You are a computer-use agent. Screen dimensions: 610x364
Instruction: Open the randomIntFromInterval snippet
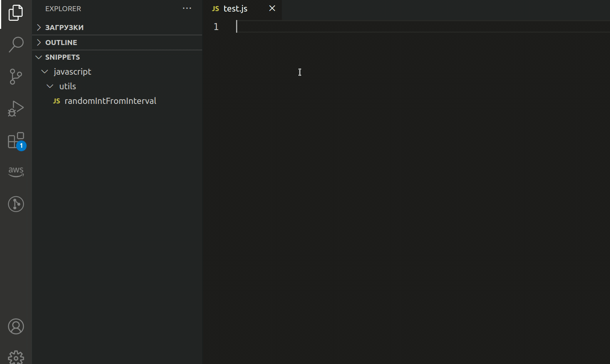pyautogui.click(x=110, y=101)
